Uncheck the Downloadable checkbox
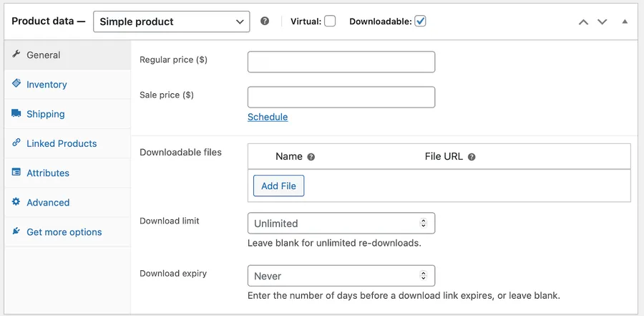The width and height of the screenshot is (644, 316). (420, 21)
